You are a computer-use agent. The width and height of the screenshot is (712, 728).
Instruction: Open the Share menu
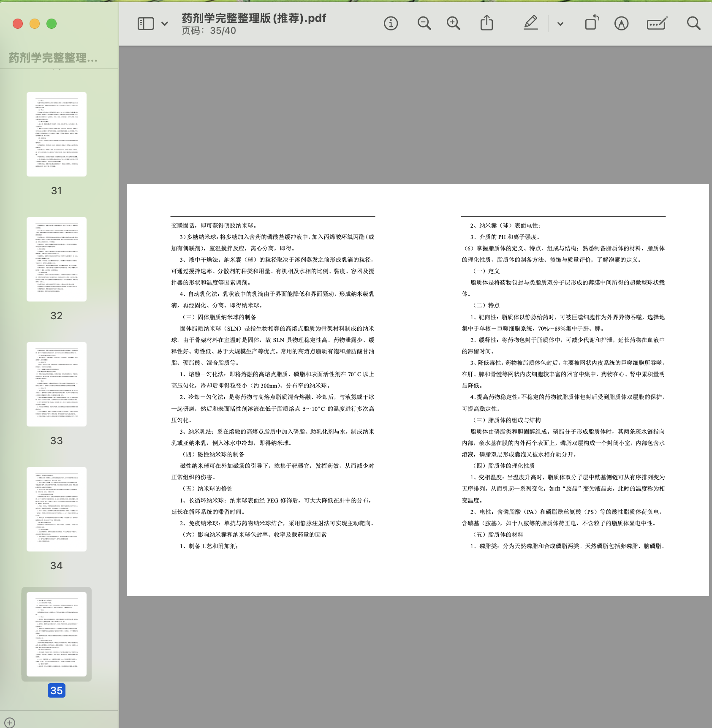point(486,23)
